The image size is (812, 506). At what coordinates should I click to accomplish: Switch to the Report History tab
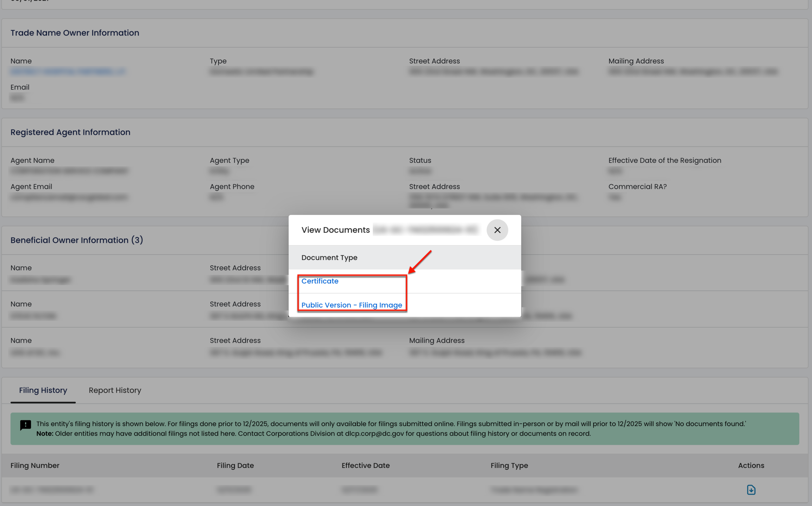click(x=115, y=390)
